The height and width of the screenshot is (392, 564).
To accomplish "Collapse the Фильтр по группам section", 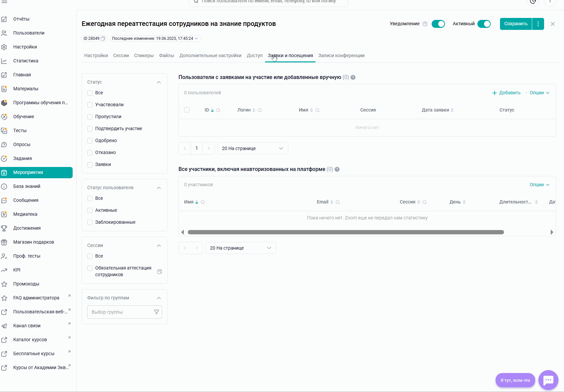I will click(x=159, y=298).
